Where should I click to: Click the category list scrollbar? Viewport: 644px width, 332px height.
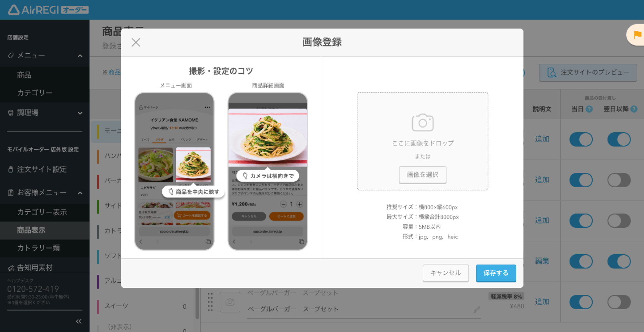coord(197,303)
